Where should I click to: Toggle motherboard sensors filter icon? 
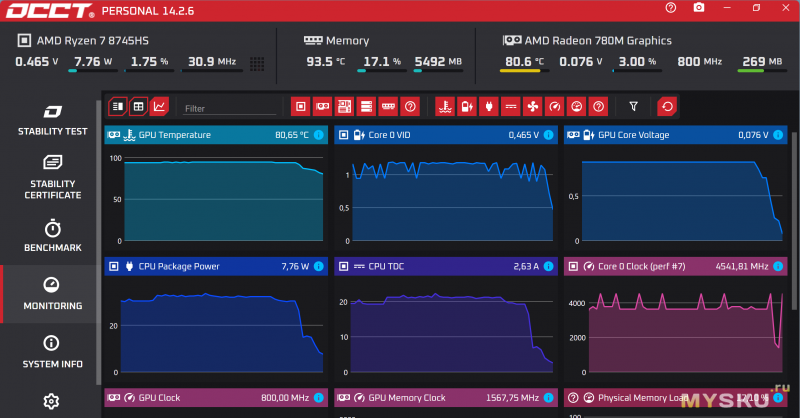point(344,107)
